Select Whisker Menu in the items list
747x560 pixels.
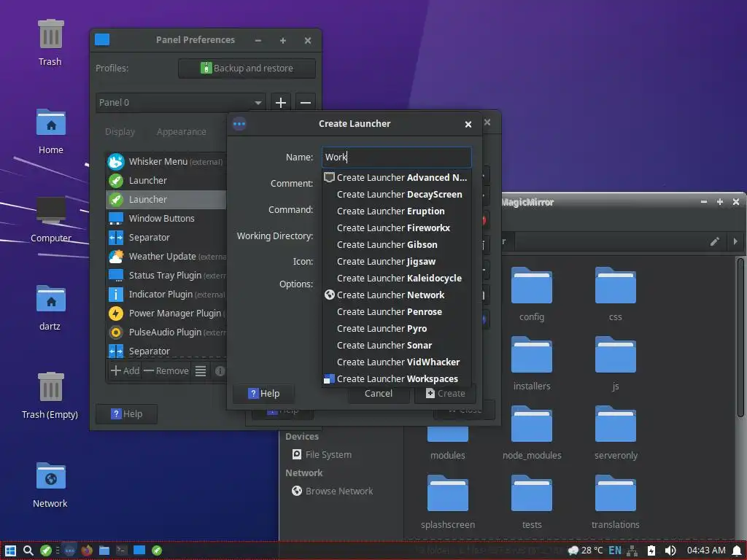tap(166, 162)
